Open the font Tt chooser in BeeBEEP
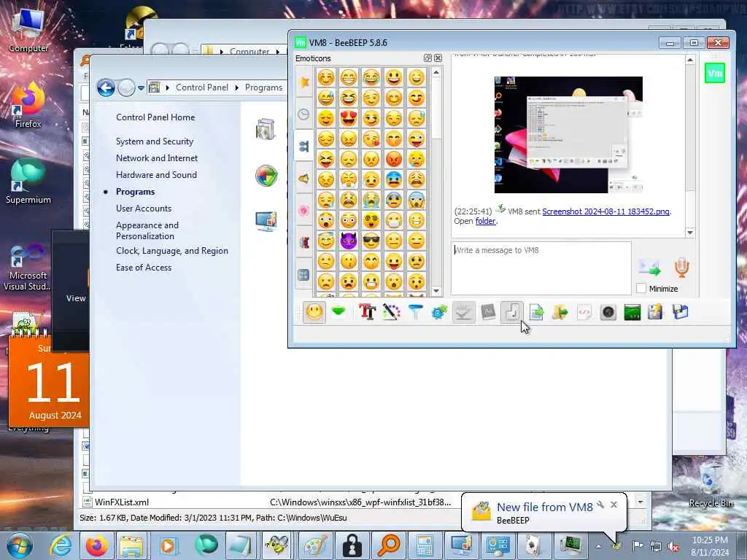 tap(368, 312)
